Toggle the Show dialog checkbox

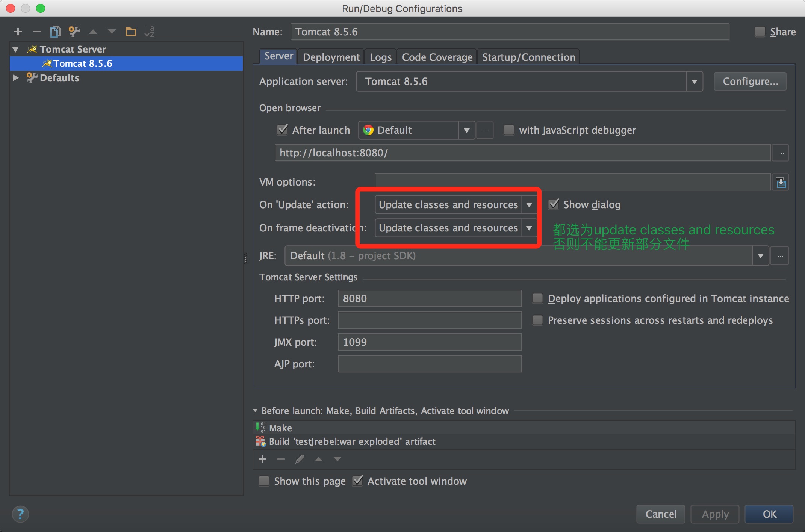click(x=551, y=204)
